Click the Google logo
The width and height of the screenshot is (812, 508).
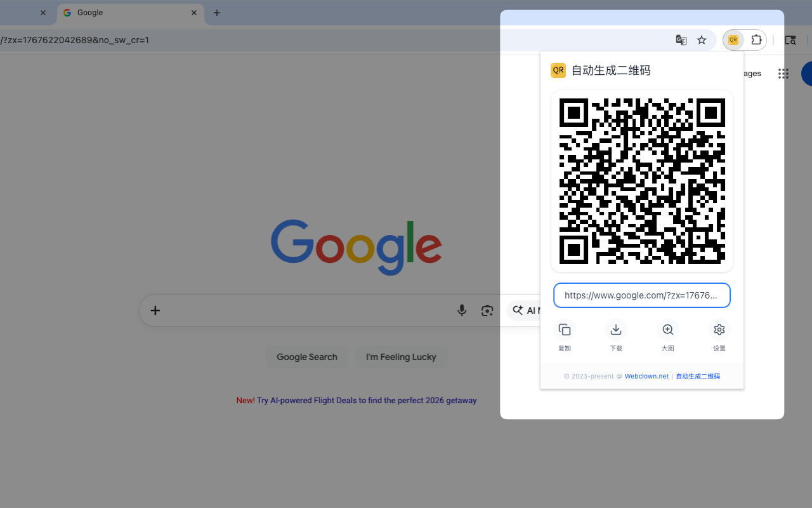pos(357,248)
